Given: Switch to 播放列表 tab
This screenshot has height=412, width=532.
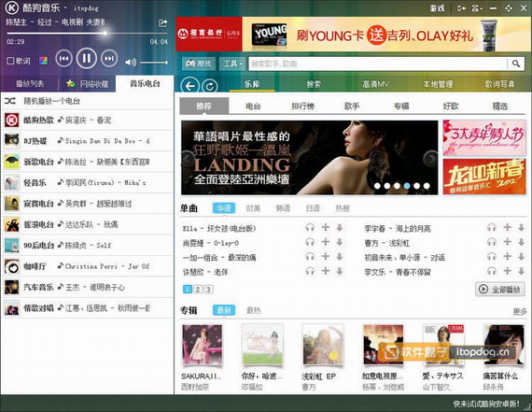Looking at the screenshot, I should point(30,83).
